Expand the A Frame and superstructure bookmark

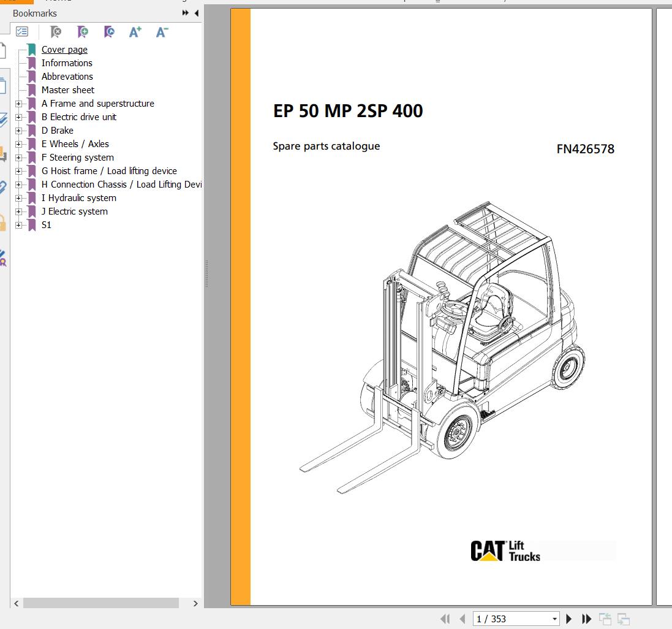click(x=18, y=104)
